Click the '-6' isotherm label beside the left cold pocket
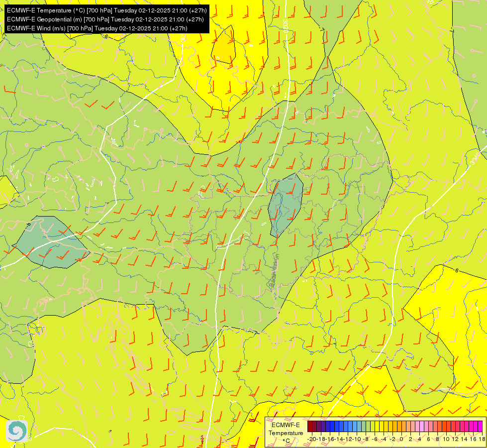The width and height of the screenshot is (487, 448). coord(28,224)
